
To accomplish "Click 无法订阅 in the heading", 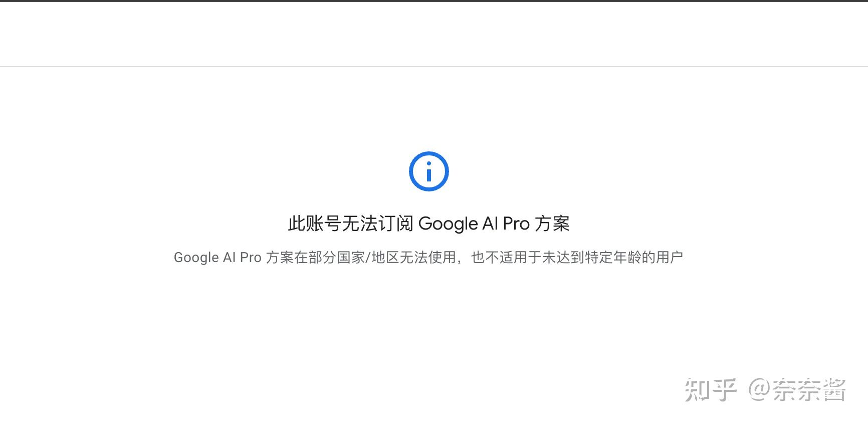I will pos(377,224).
